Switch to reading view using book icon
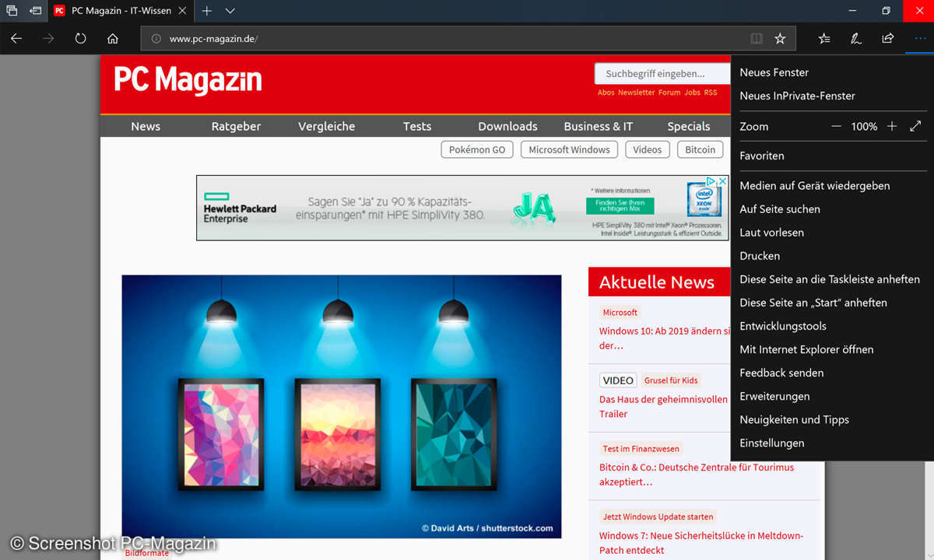Viewport: 934px width, 560px height. coord(756,38)
